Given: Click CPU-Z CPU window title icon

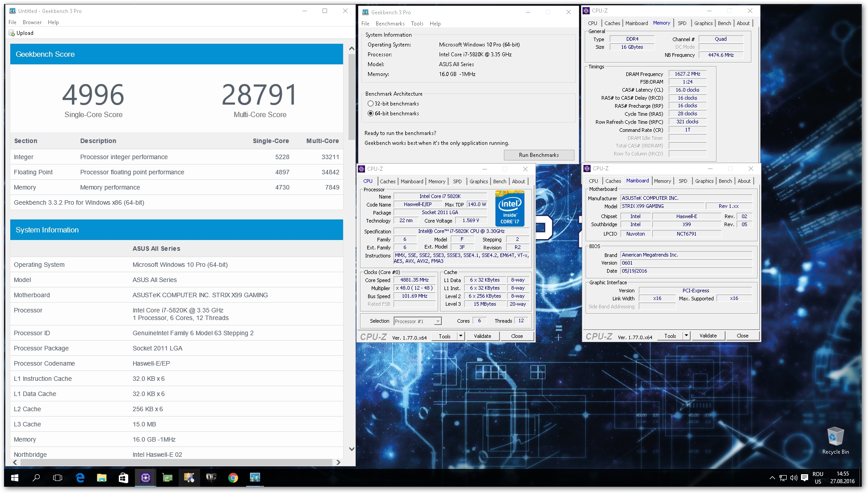Looking at the screenshot, I should point(361,169).
